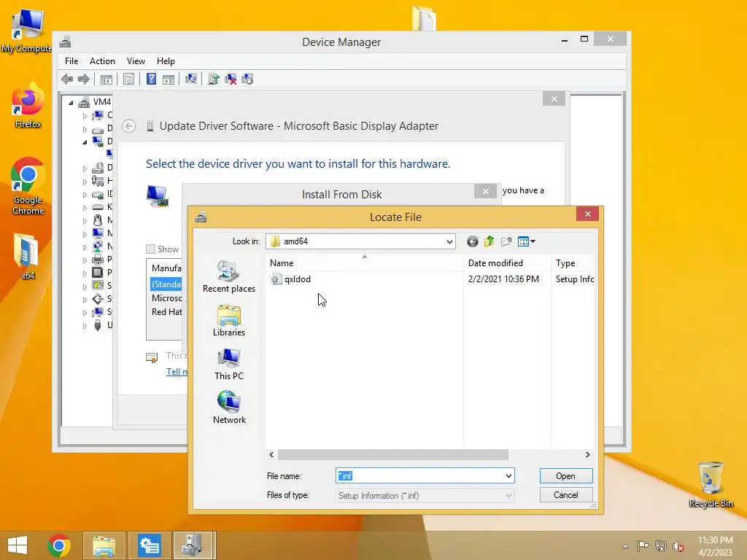This screenshot has height=560, width=747.
Task: Open the Action menu in Device Manager
Action: click(102, 61)
